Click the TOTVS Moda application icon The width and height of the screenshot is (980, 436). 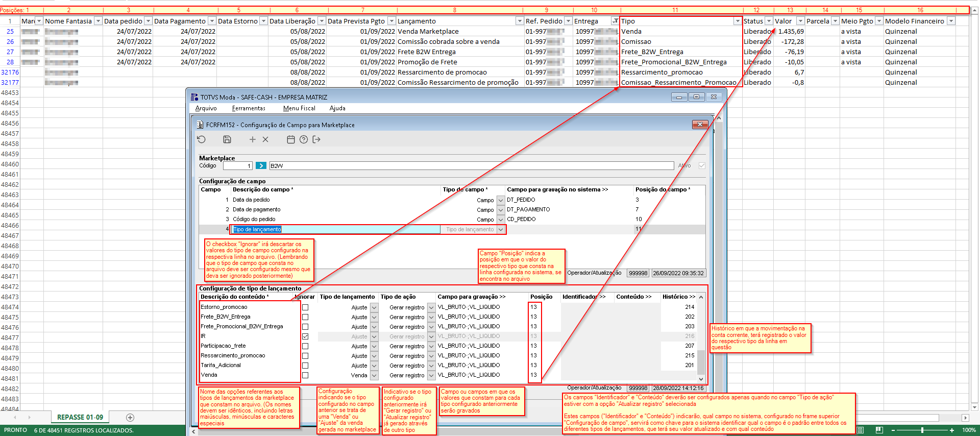pyautogui.click(x=194, y=97)
